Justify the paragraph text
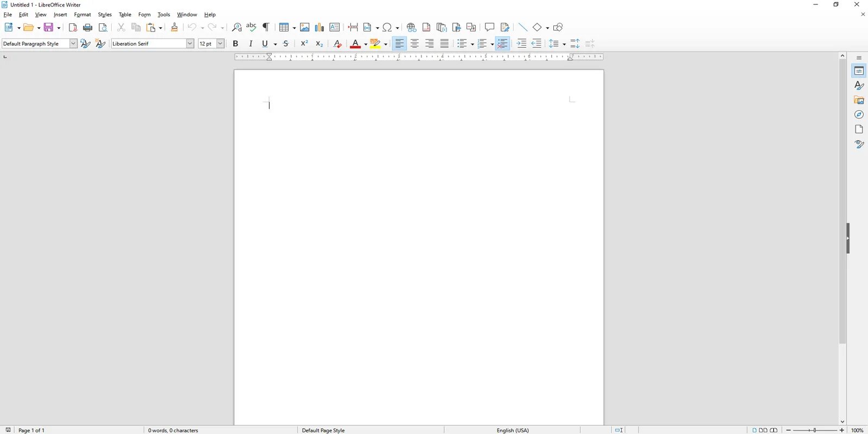868x434 pixels. coord(444,43)
